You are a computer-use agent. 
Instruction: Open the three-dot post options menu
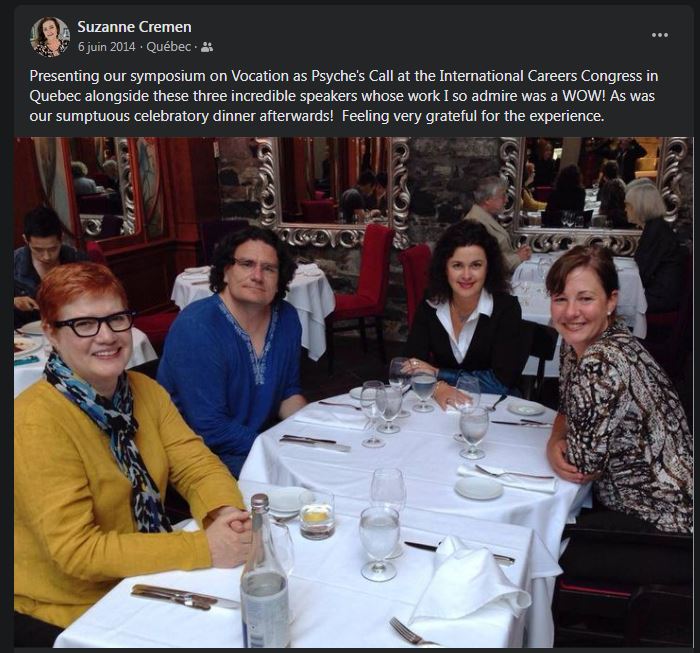pos(660,35)
